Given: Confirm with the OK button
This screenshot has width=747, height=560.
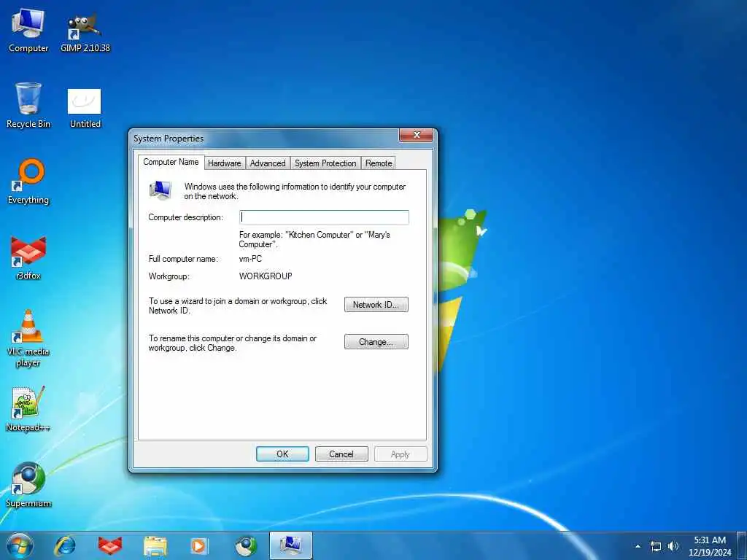Looking at the screenshot, I should 282,454.
